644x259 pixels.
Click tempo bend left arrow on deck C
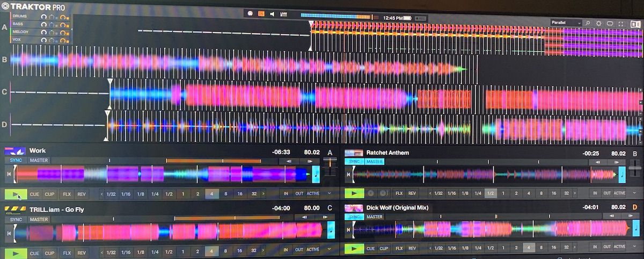305,217
